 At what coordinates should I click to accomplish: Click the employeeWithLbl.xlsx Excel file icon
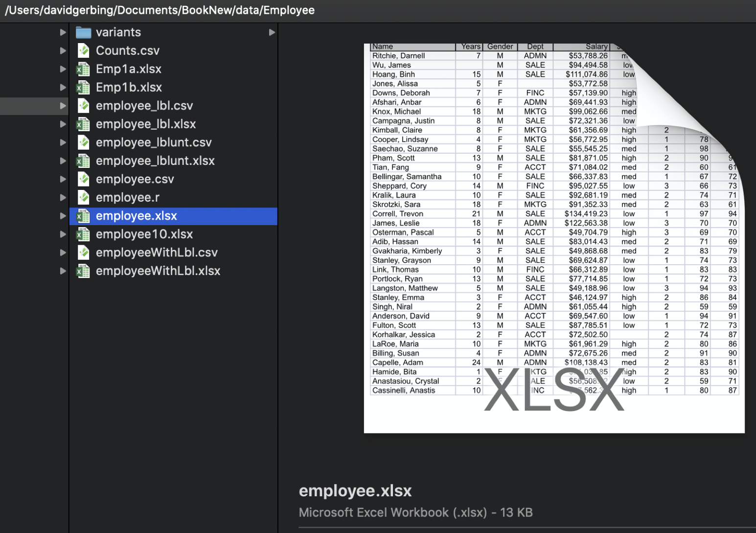pos(83,271)
